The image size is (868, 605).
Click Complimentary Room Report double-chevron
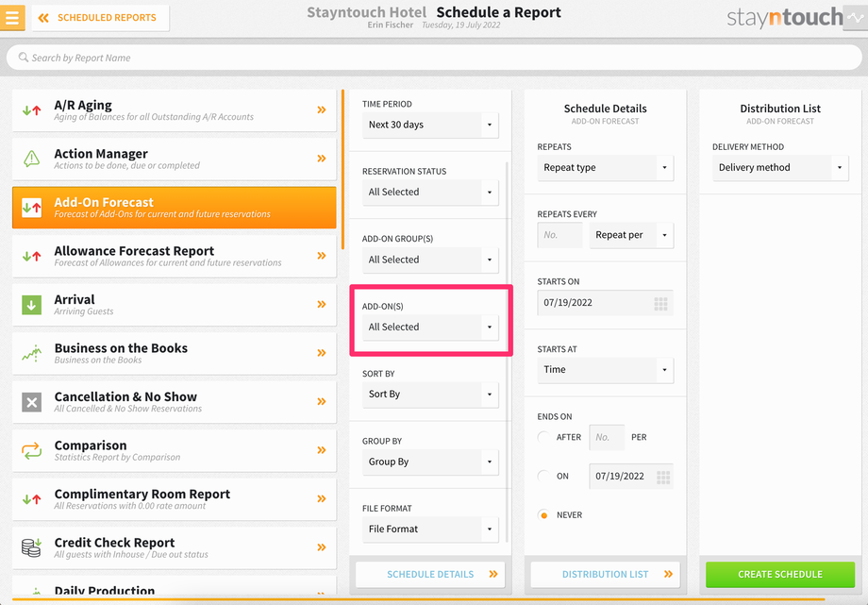(x=322, y=498)
